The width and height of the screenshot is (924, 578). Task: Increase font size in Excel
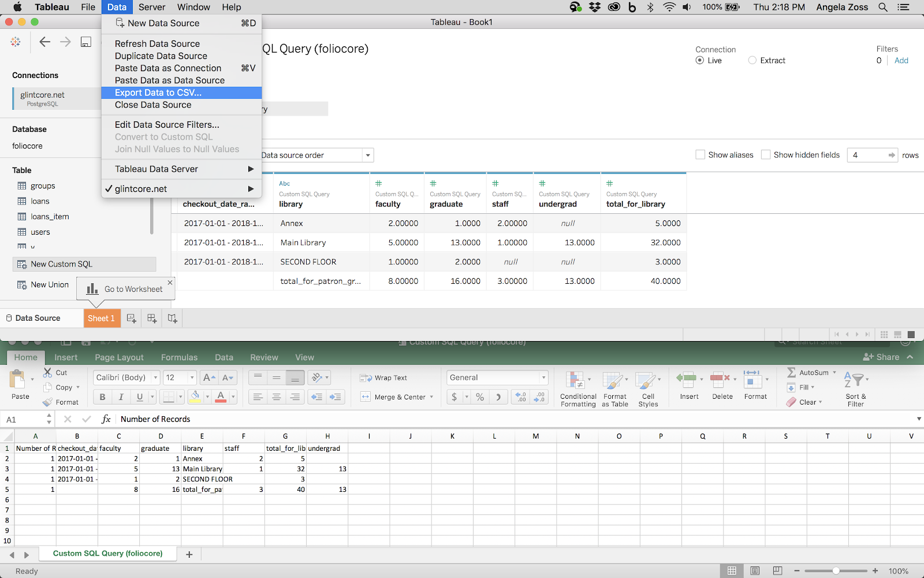click(x=209, y=377)
